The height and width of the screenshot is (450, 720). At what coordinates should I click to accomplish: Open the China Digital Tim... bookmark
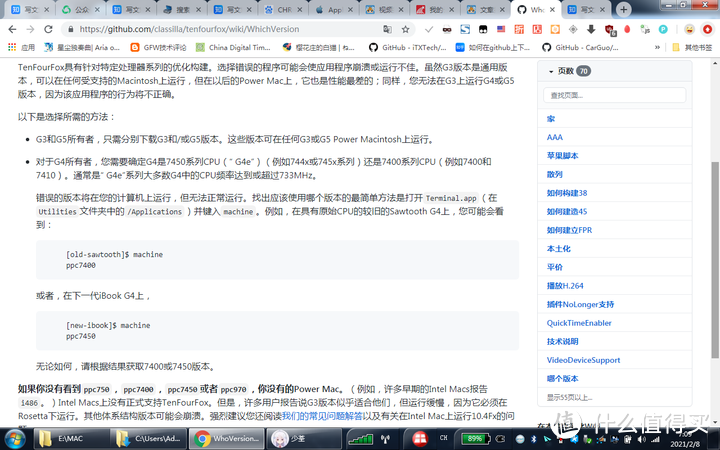coord(233,47)
